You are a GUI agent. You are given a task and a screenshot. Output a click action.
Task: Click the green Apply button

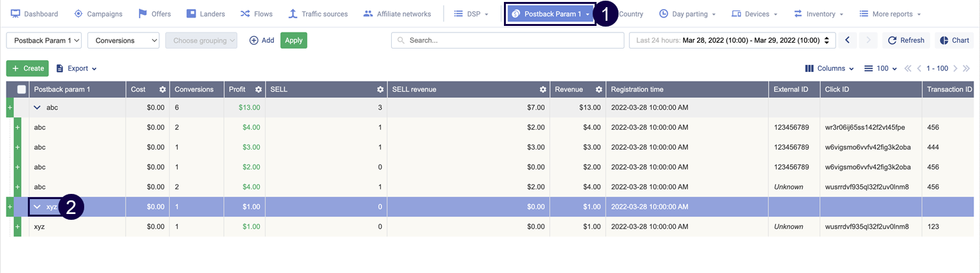coord(293,40)
